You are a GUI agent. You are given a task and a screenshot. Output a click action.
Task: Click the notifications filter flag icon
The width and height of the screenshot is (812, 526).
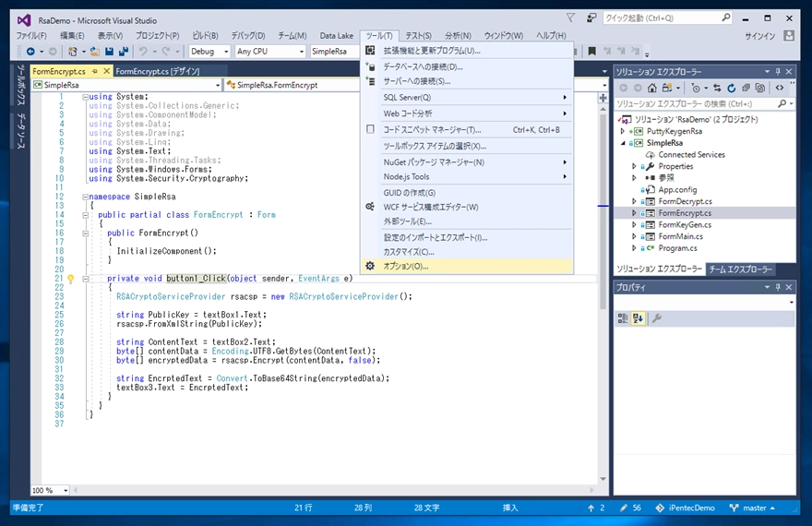pyautogui.click(x=570, y=18)
